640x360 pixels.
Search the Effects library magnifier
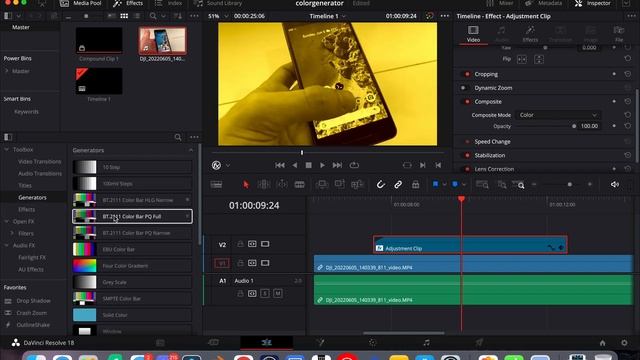(x=178, y=137)
